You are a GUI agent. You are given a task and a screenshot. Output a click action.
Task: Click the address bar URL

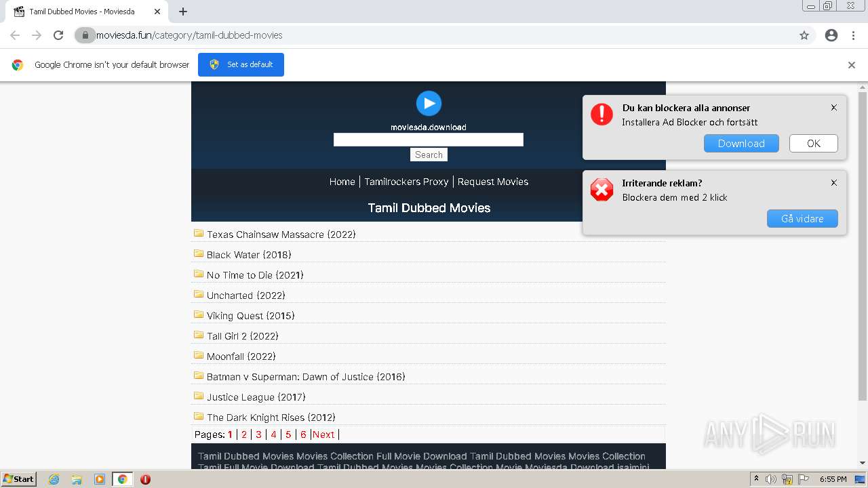tap(189, 35)
